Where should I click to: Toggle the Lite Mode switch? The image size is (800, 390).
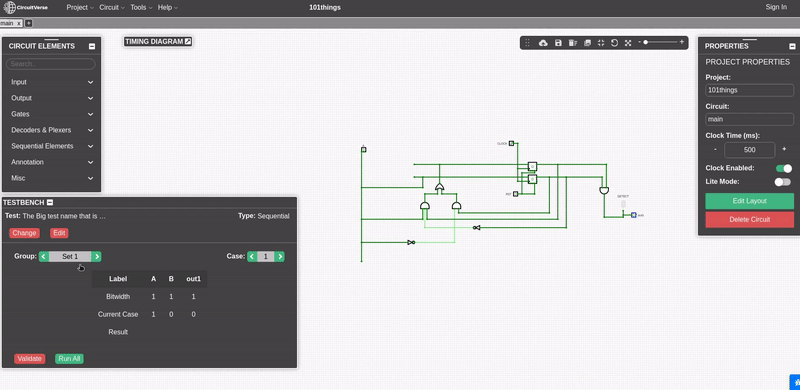(782, 182)
